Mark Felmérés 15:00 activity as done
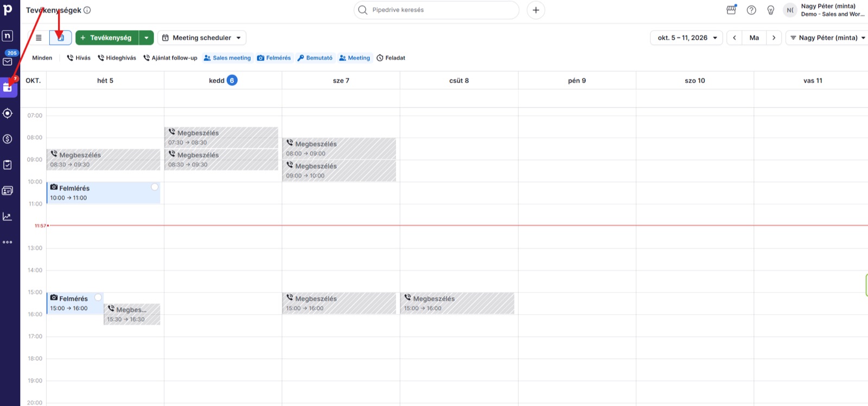868x406 pixels. pos(98,297)
